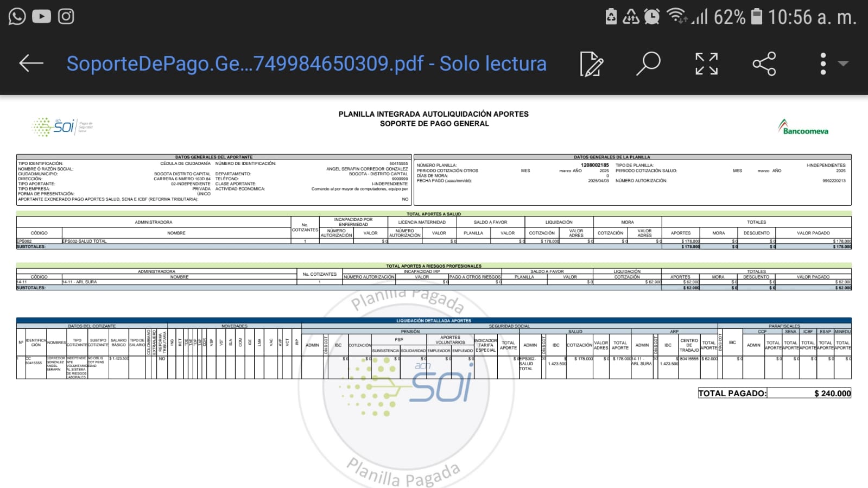Tap the 10:56 a. m. clock
Screen dimensions: 868x488
coord(812,17)
